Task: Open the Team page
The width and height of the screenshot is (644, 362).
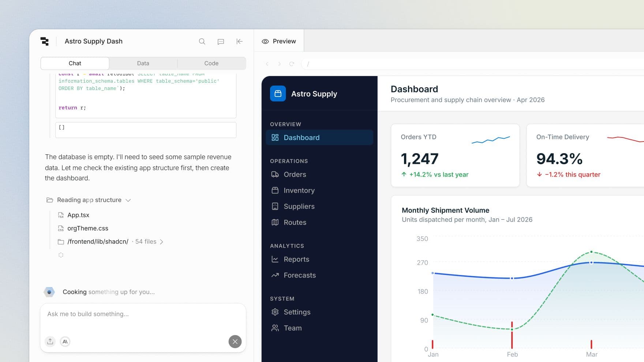Action: (x=319, y=328)
